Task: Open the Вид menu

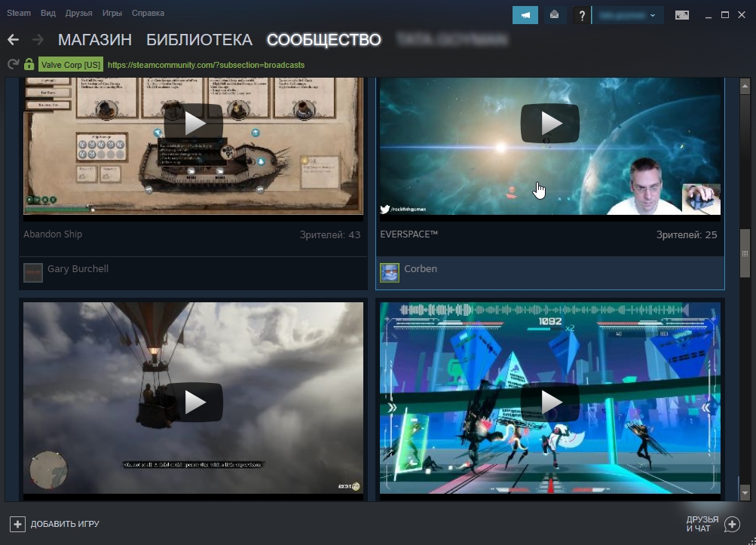Action: click(48, 13)
